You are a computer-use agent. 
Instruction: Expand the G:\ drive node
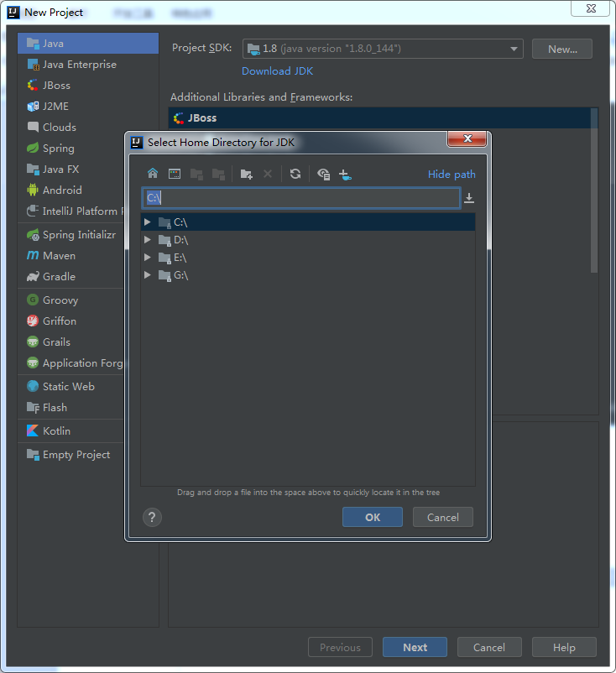pos(147,274)
